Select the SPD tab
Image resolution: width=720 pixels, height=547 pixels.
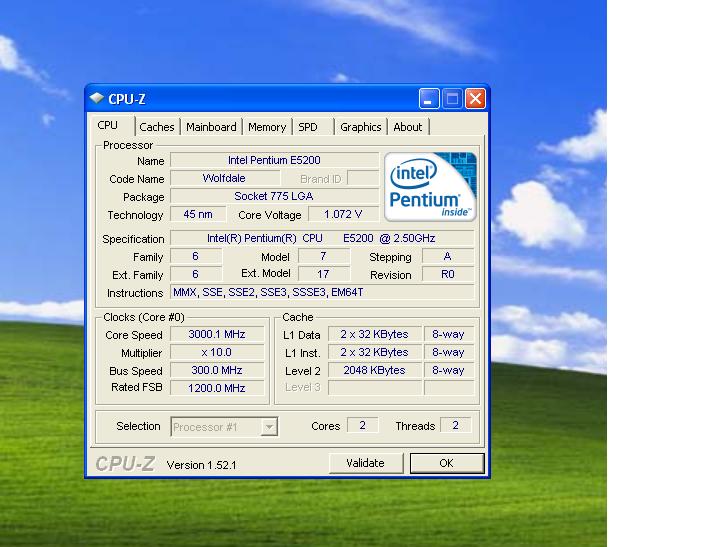(x=312, y=127)
